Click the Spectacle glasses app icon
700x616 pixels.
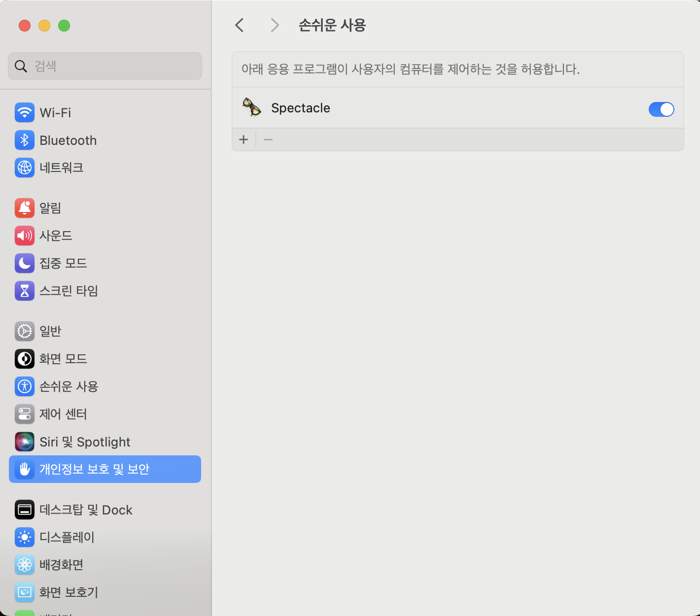point(252,107)
